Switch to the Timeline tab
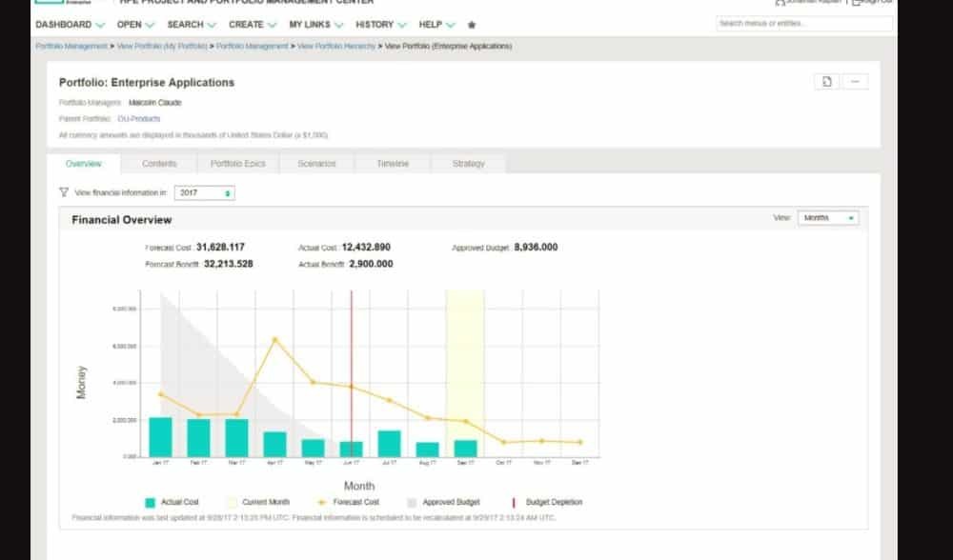 (x=393, y=164)
